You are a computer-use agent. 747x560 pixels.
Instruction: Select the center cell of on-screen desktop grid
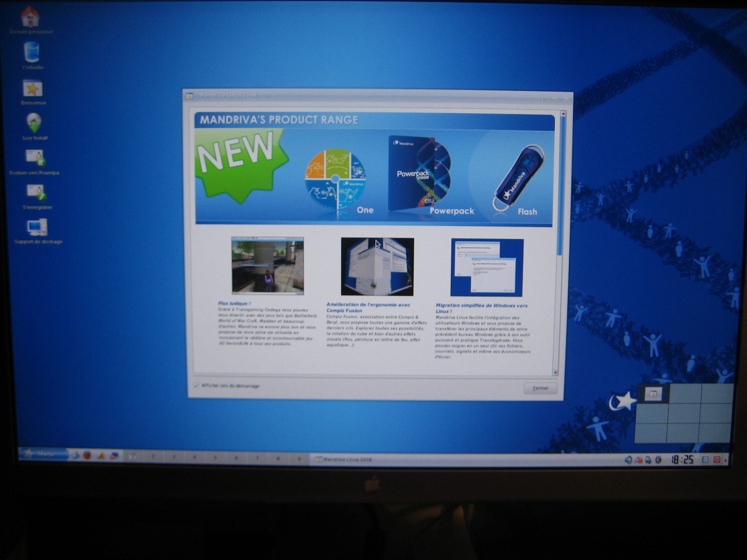[x=684, y=414]
